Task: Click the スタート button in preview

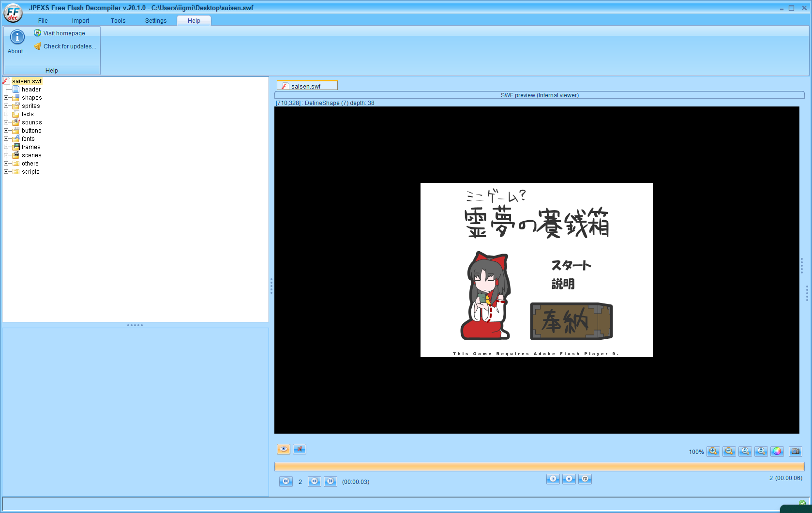Action: (571, 265)
